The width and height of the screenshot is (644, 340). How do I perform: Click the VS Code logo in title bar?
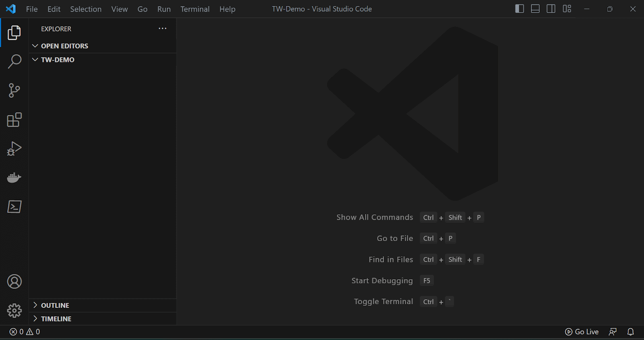(11, 9)
